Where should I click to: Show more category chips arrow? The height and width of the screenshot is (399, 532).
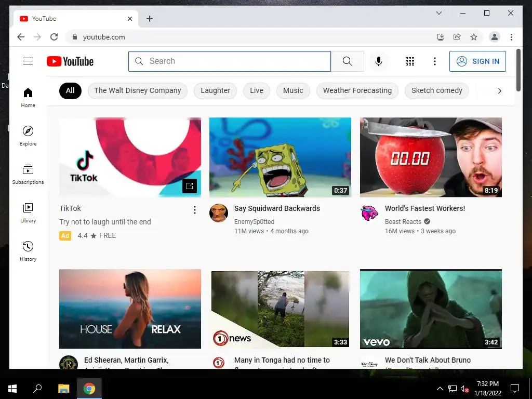[x=499, y=90]
